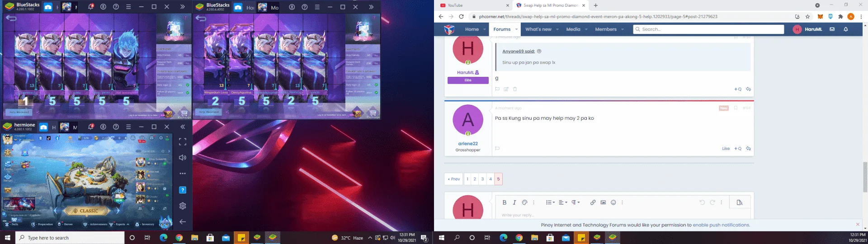Expand the What's new nav dropdown arrow

click(x=557, y=29)
